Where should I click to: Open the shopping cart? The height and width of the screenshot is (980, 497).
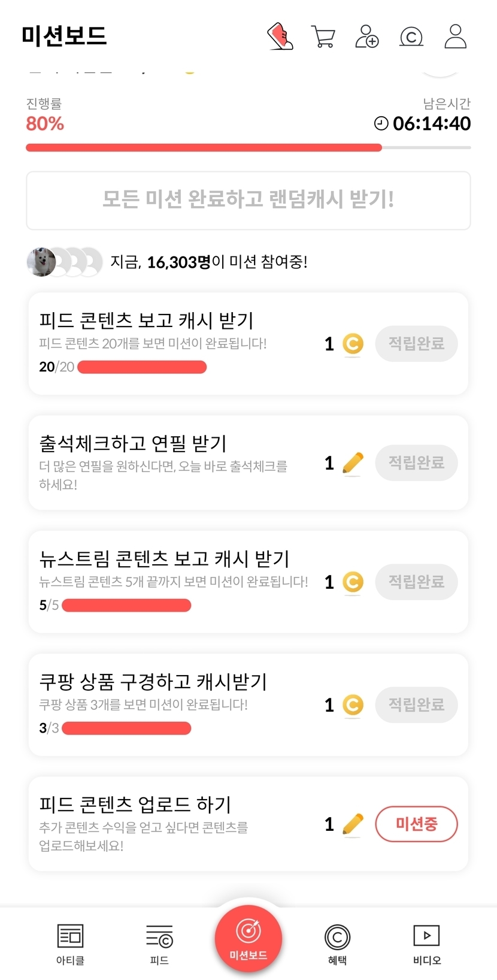323,37
